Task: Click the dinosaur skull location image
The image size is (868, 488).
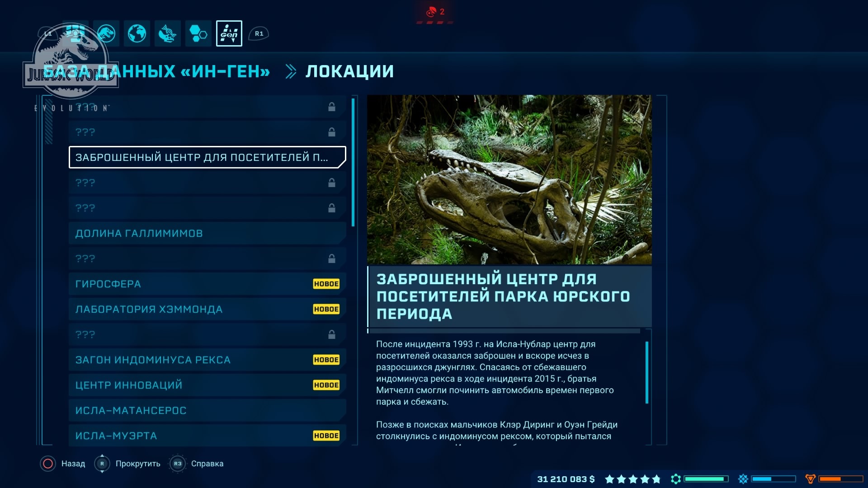Action: coord(509,179)
